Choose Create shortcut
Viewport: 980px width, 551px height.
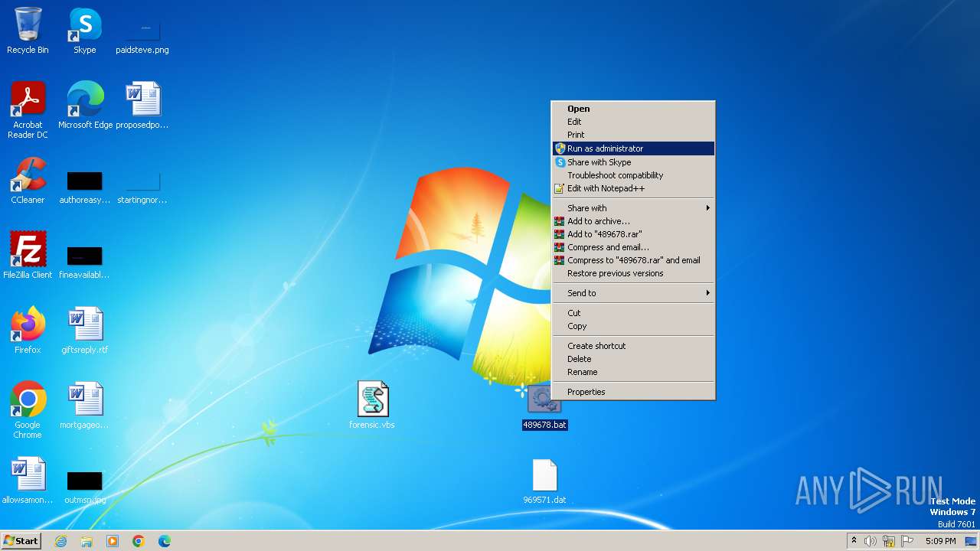(633, 346)
